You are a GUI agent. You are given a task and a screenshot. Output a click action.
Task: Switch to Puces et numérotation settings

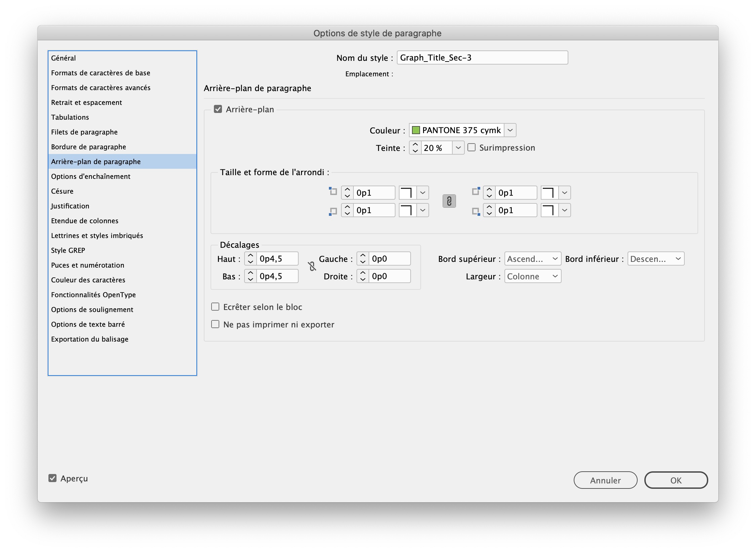point(87,265)
